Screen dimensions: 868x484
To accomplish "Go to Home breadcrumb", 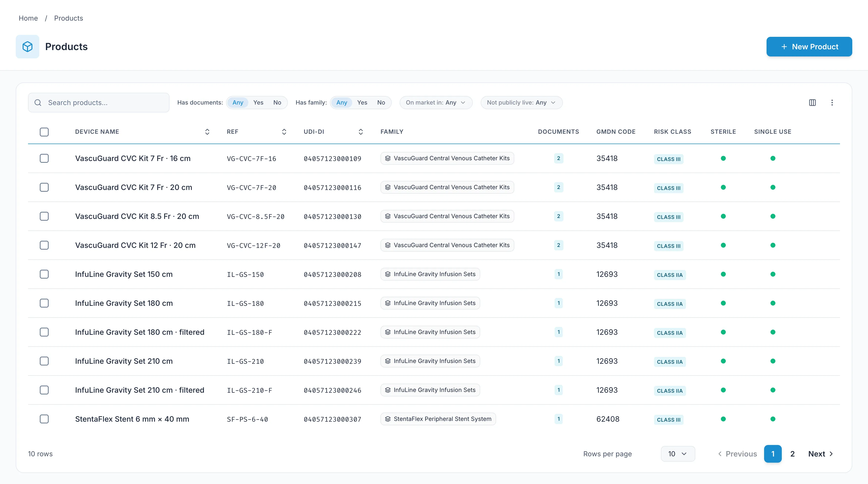I will point(28,18).
